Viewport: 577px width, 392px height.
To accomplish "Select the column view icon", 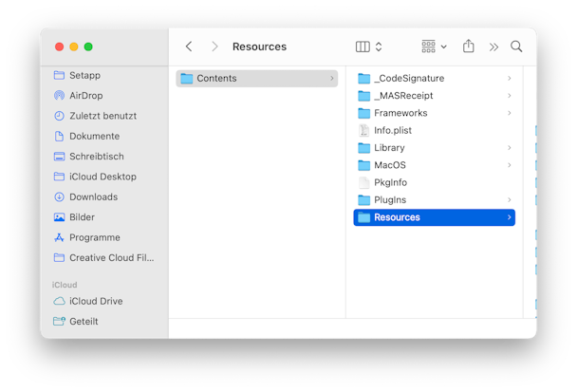I will click(363, 47).
